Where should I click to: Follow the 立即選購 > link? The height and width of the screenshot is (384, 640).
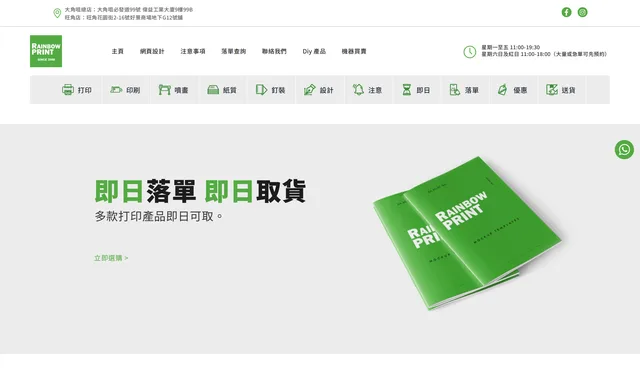(x=111, y=258)
